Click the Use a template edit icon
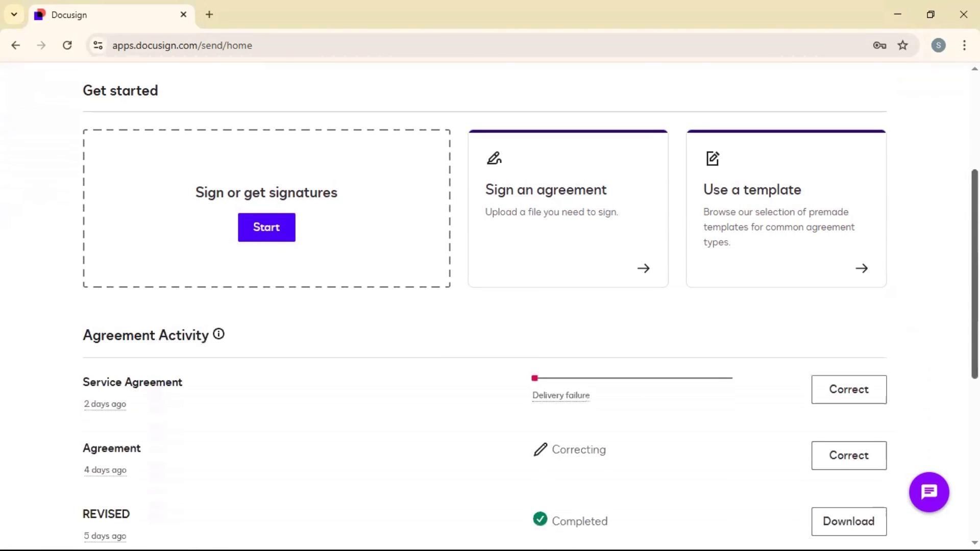 [x=713, y=159]
